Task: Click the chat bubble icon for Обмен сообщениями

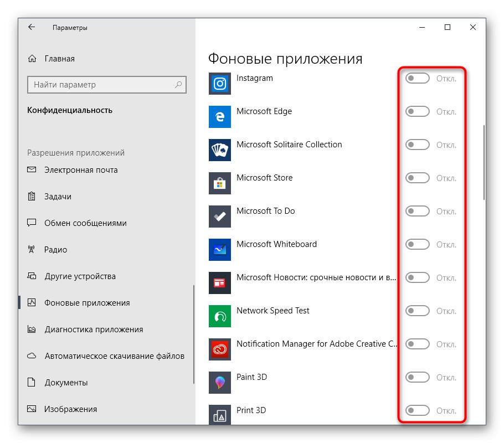Action: click(x=32, y=223)
